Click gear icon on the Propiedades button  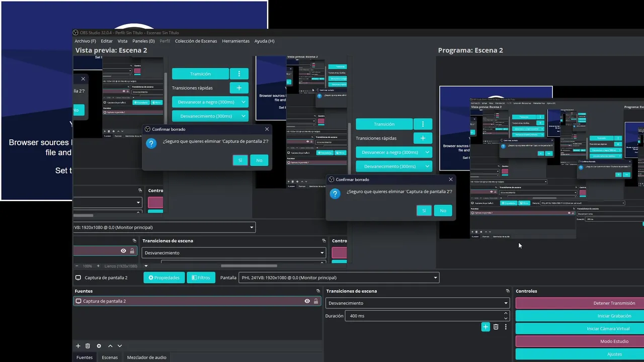coord(151,278)
